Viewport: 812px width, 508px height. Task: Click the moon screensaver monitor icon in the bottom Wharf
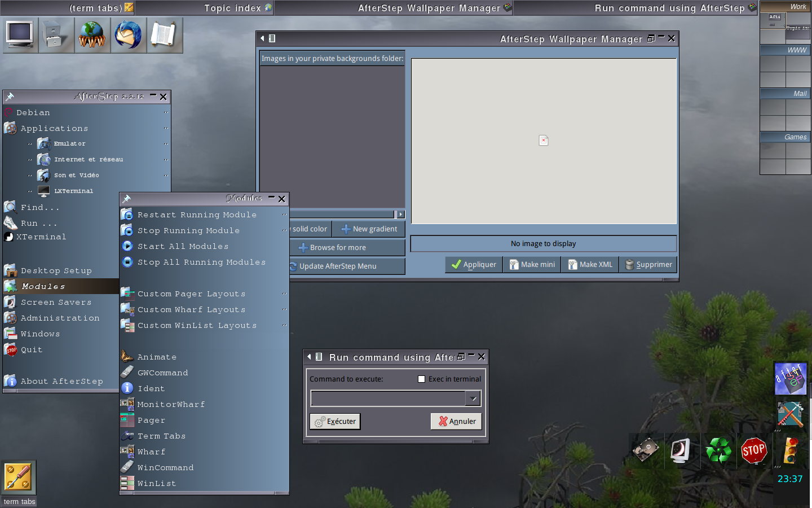click(682, 450)
